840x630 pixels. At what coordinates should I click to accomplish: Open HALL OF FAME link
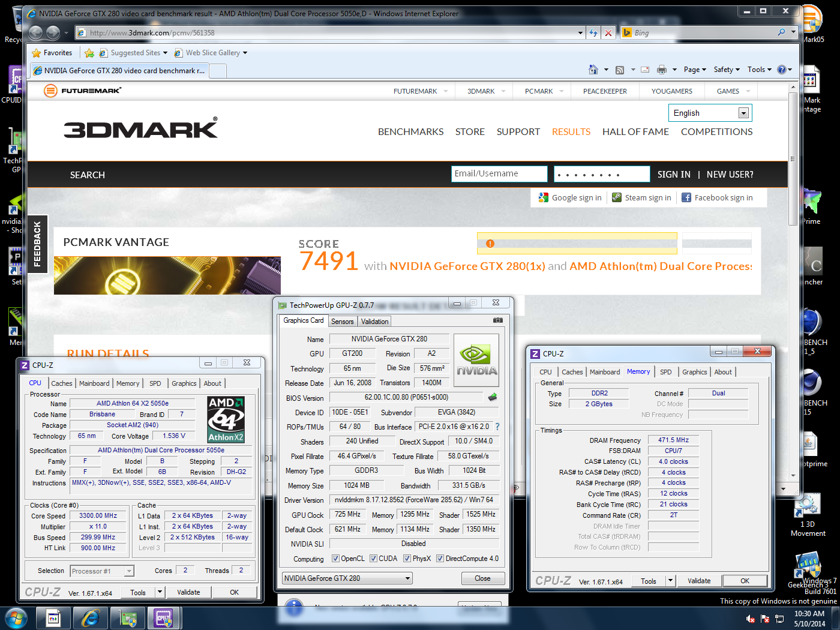(x=635, y=132)
